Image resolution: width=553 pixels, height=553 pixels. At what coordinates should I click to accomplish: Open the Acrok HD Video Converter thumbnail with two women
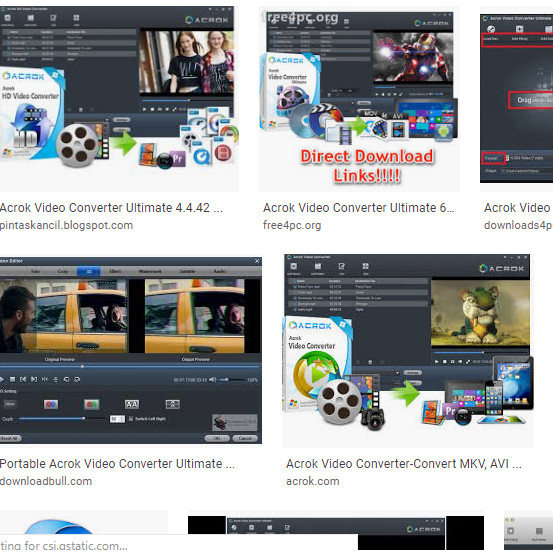[119, 99]
